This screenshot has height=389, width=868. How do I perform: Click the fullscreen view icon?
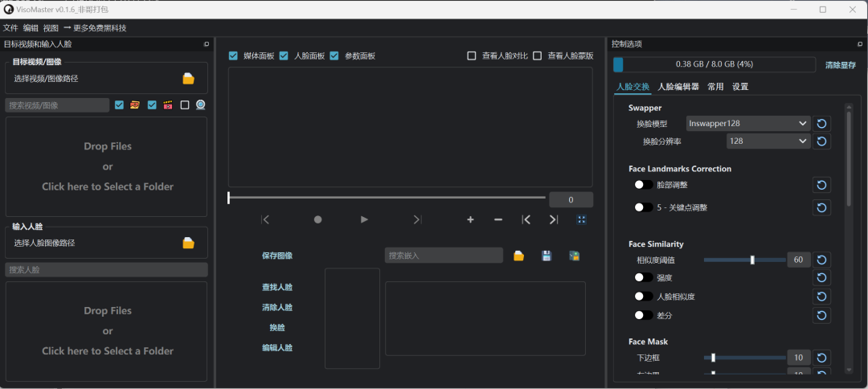[x=582, y=219]
